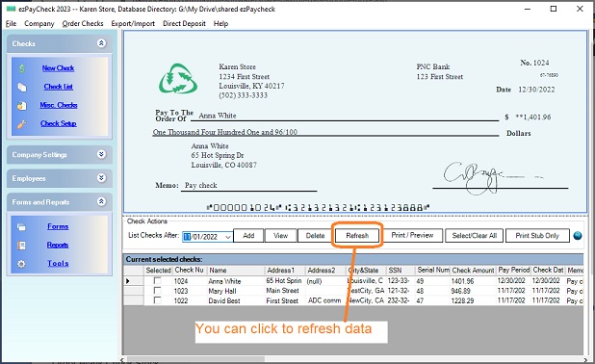Click the Pay Period column header
The height and width of the screenshot is (364, 595).
(x=513, y=271)
